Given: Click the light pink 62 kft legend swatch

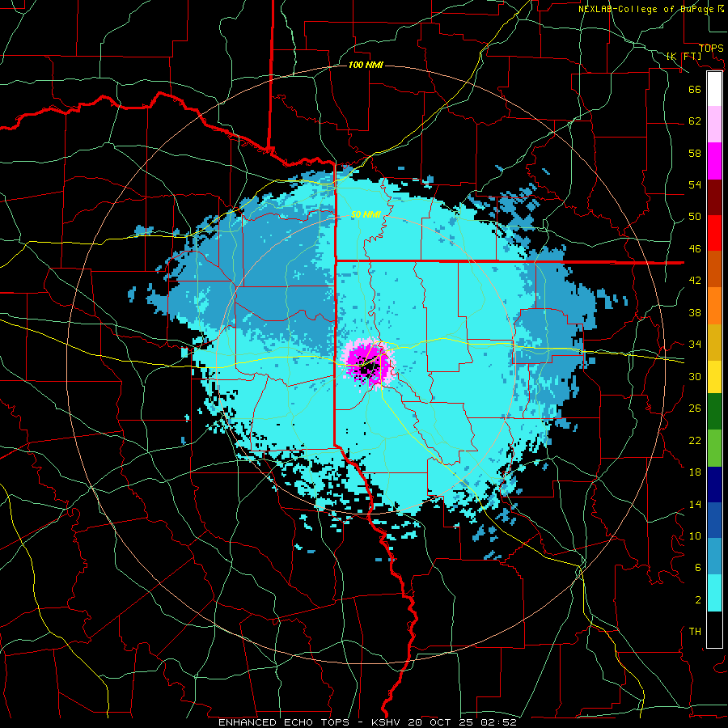Looking at the screenshot, I should (x=714, y=125).
